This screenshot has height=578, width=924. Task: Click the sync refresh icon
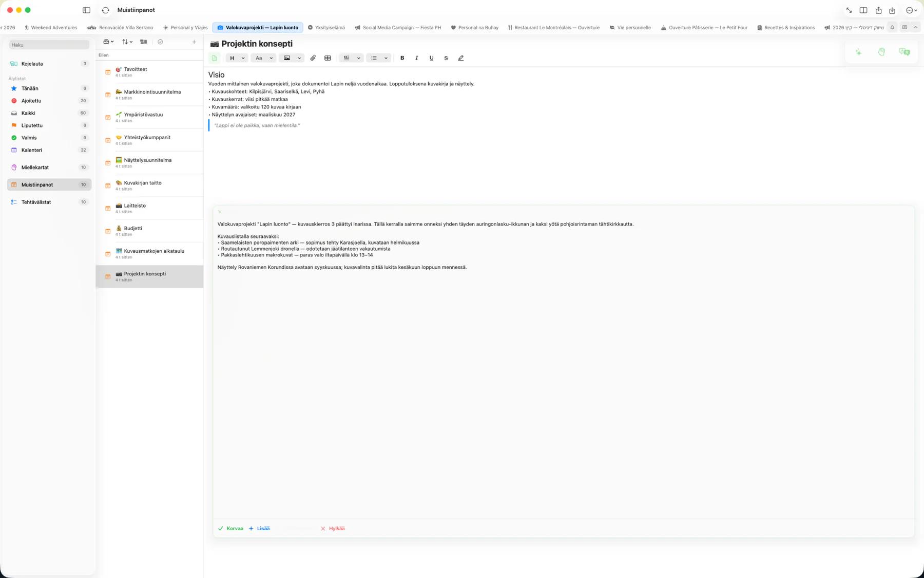click(105, 10)
